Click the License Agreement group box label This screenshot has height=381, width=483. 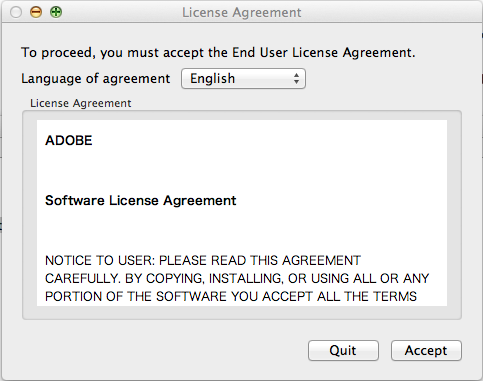[81, 103]
